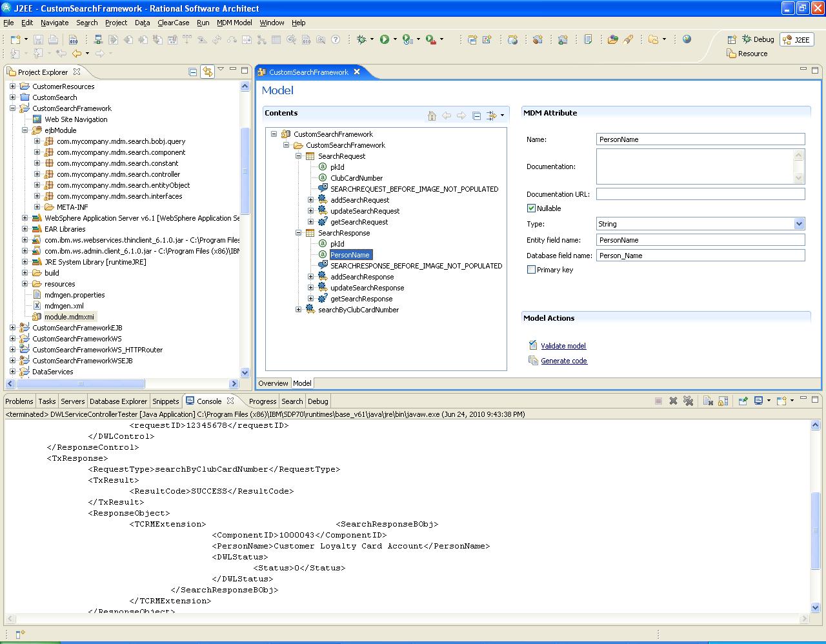Open the Debug toolbar dropdown arrow
The image size is (826, 644).
coord(372,40)
